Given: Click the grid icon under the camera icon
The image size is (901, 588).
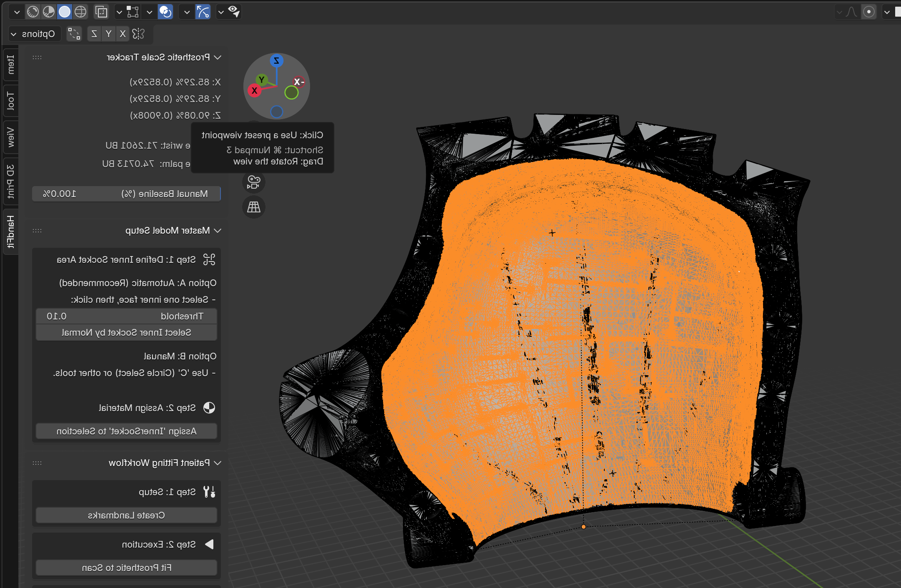Looking at the screenshot, I should coord(254,207).
